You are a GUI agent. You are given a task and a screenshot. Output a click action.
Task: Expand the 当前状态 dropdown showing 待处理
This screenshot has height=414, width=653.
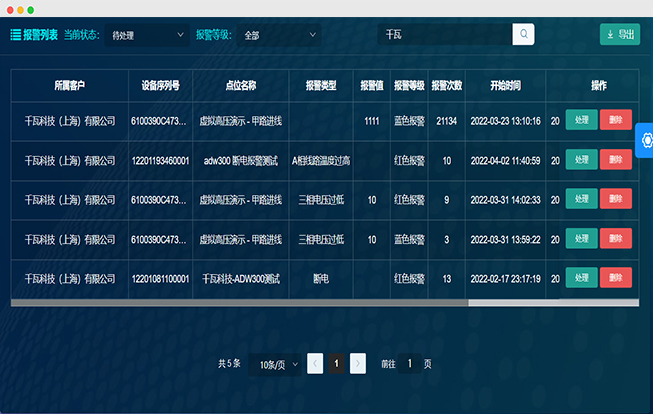click(146, 35)
